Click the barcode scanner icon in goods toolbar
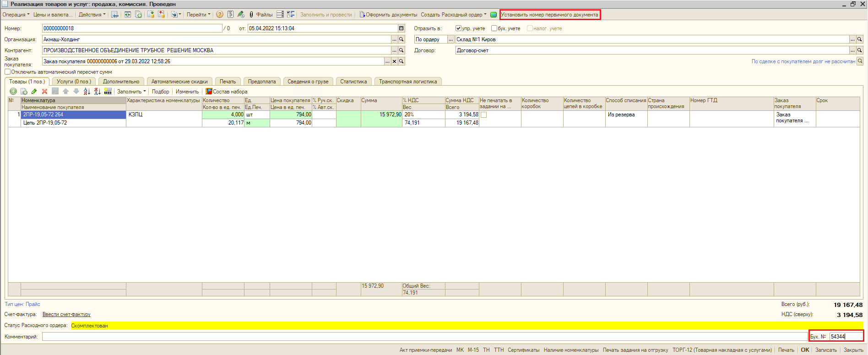 108,92
